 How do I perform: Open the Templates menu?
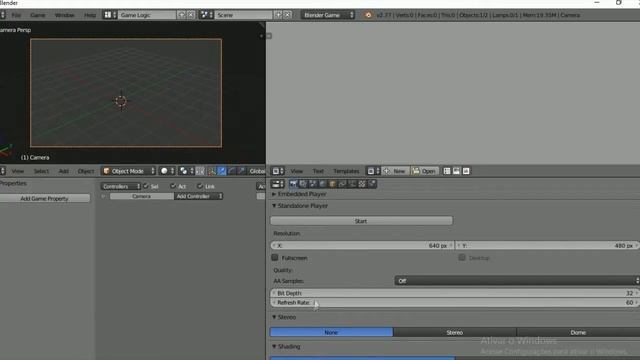click(x=346, y=171)
